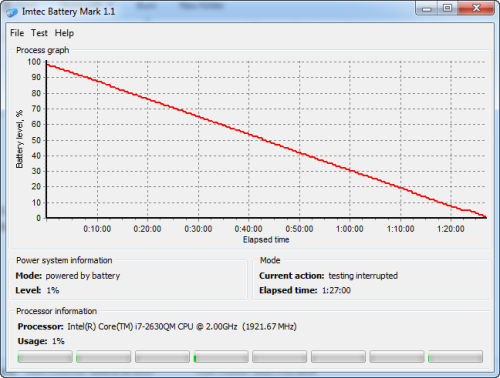The width and height of the screenshot is (500, 378).
Task: Click the 'powered by battery' mode value
Action: click(83, 276)
